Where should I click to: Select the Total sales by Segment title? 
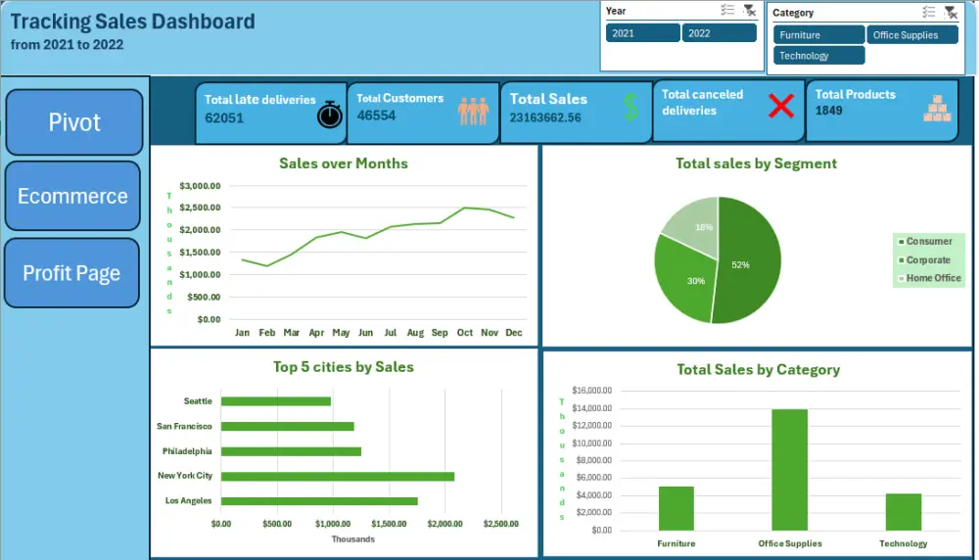pyautogui.click(x=756, y=163)
